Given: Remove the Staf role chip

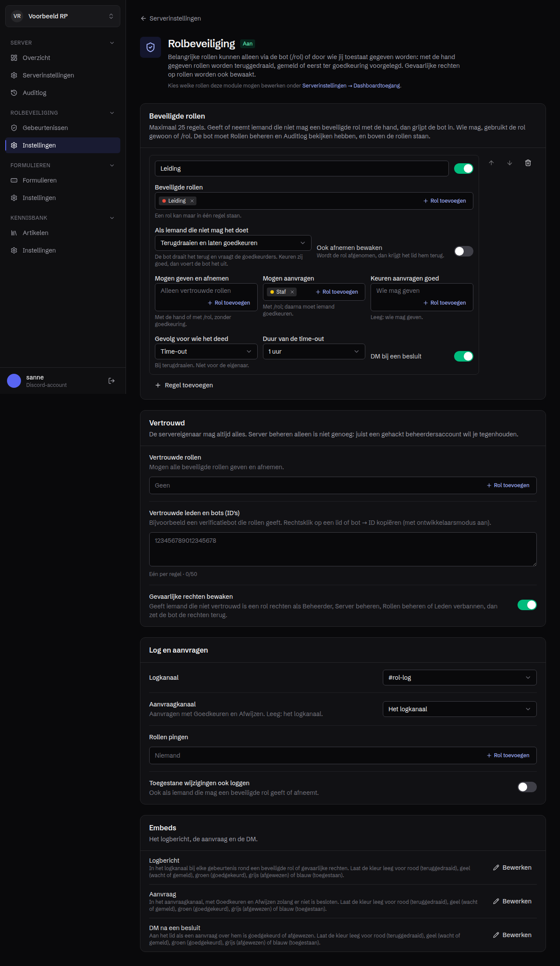Looking at the screenshot, I should click(292, 292).
